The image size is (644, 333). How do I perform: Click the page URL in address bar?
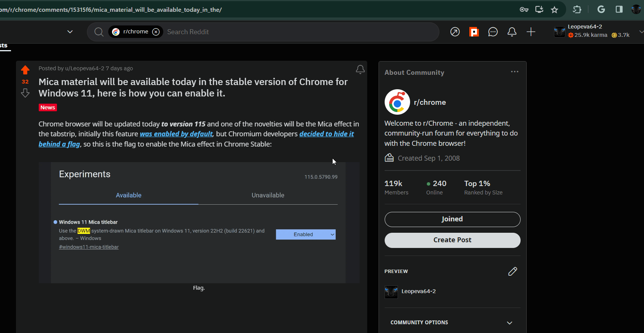pyautogui.click(x=111, y=9)
